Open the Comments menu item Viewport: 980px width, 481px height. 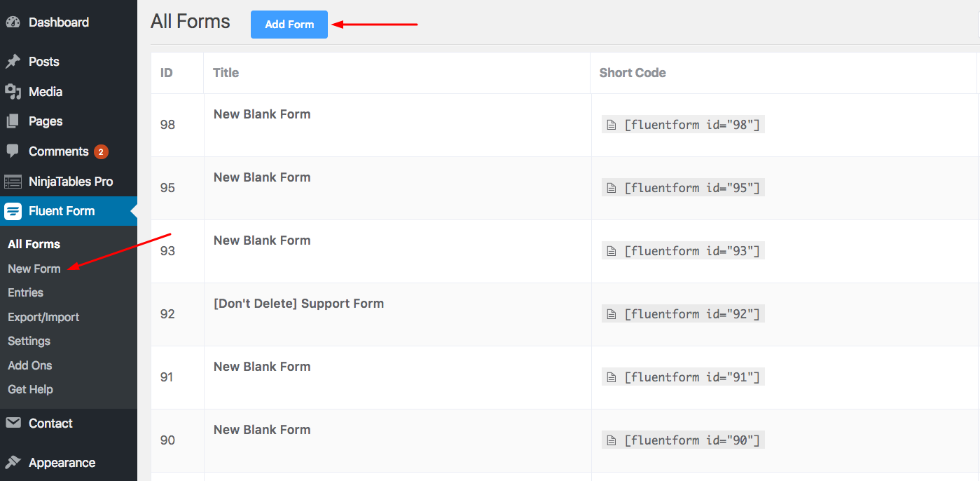coord(59,151)
